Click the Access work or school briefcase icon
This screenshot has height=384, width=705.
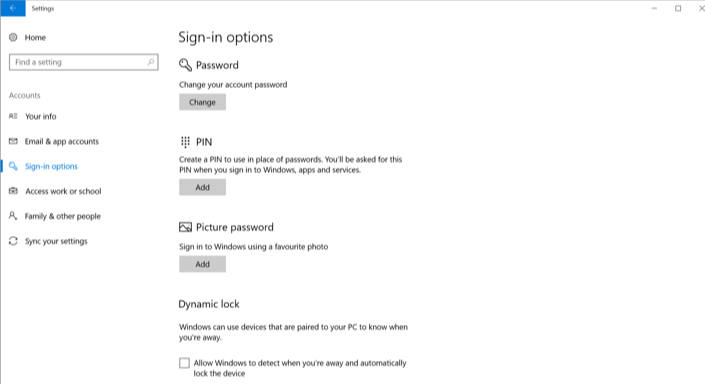13,191
